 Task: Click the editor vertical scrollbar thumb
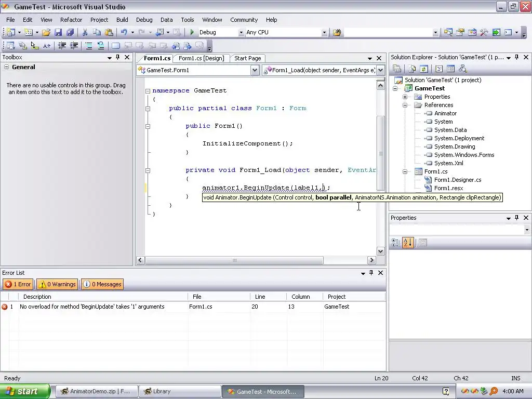pos(381,153)
